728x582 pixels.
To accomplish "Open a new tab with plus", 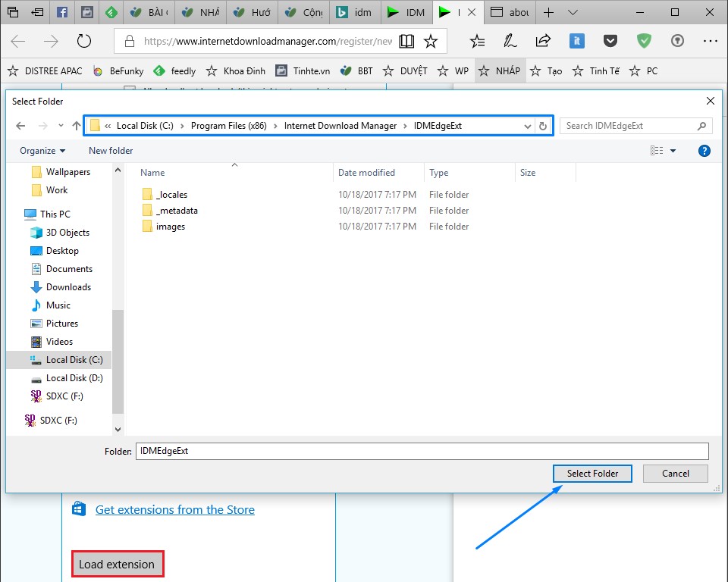I will tap(548, 12).
